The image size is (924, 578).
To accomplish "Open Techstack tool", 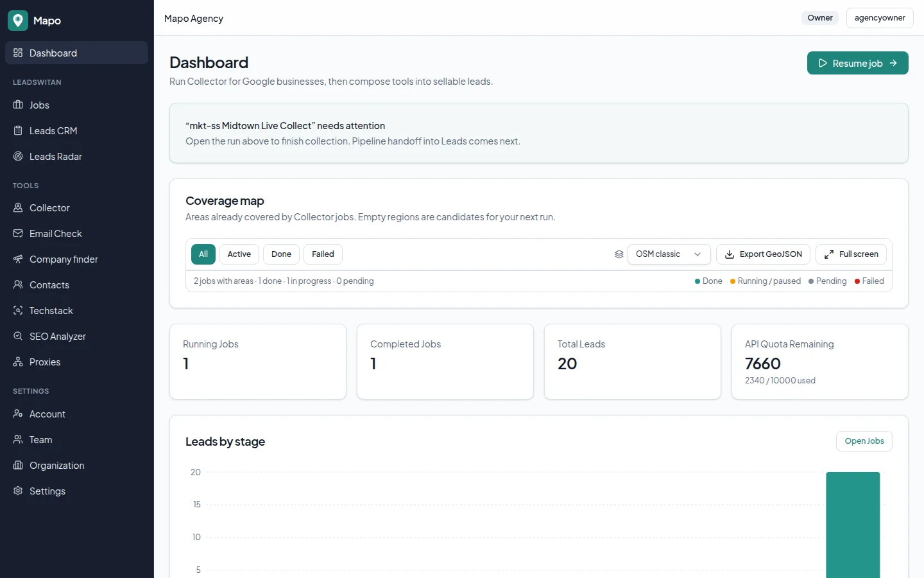I will (76, 310).
